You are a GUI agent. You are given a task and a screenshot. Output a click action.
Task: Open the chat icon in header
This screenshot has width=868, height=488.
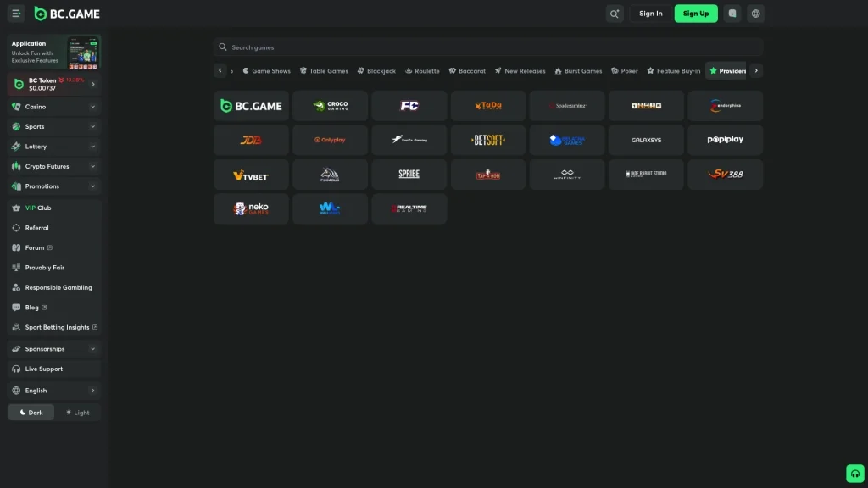(x=732, y=14)
